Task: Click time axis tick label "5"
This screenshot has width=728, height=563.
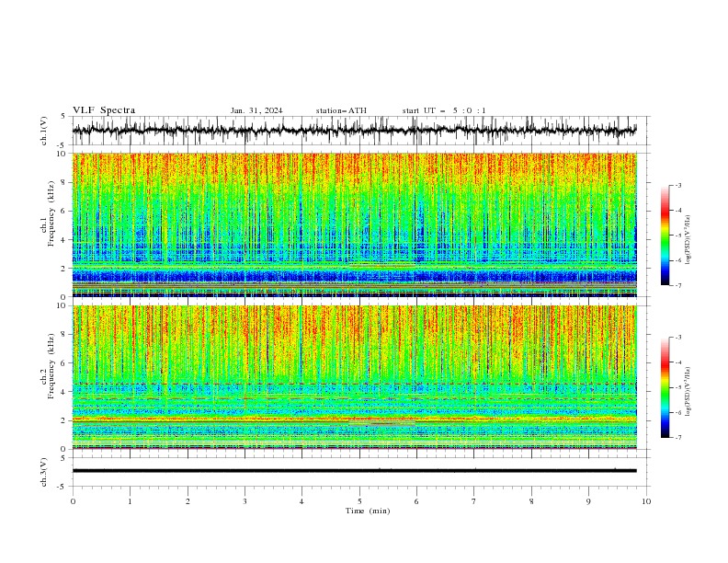Action: click(x=359, y=501)
